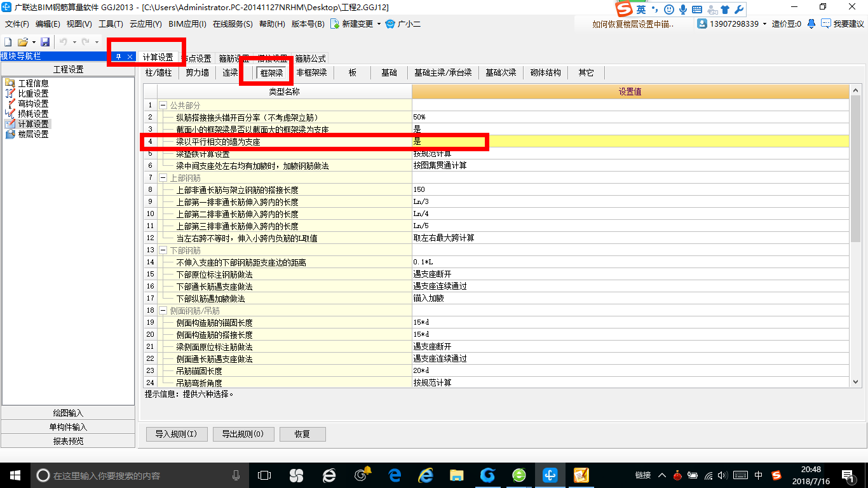868x488 pixels.
Task: Click the New file toolbar icon
Action: click(8, 42)
